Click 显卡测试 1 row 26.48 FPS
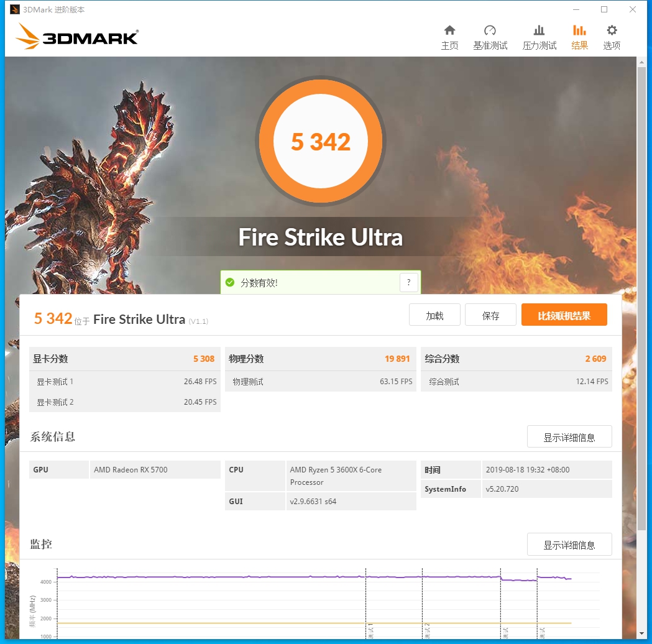The width and height of the screenshot is (652, 644). tap(125, 382)
